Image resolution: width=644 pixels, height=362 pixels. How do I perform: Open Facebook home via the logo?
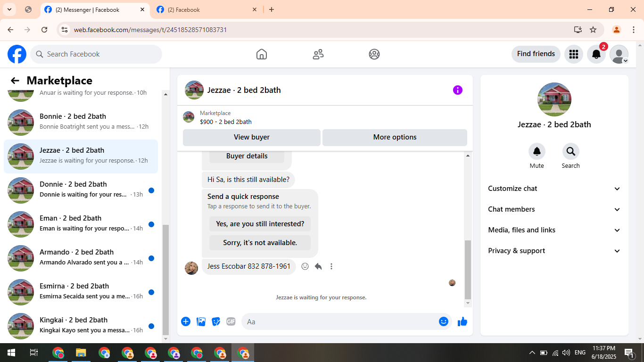pos(17,54)
